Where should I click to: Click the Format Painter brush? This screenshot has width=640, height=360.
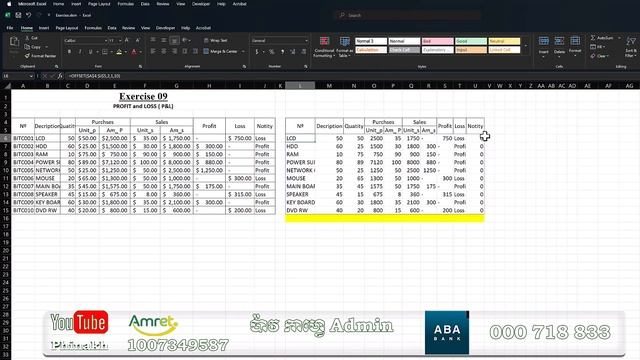pyautogui.click(x=27, y=56)
